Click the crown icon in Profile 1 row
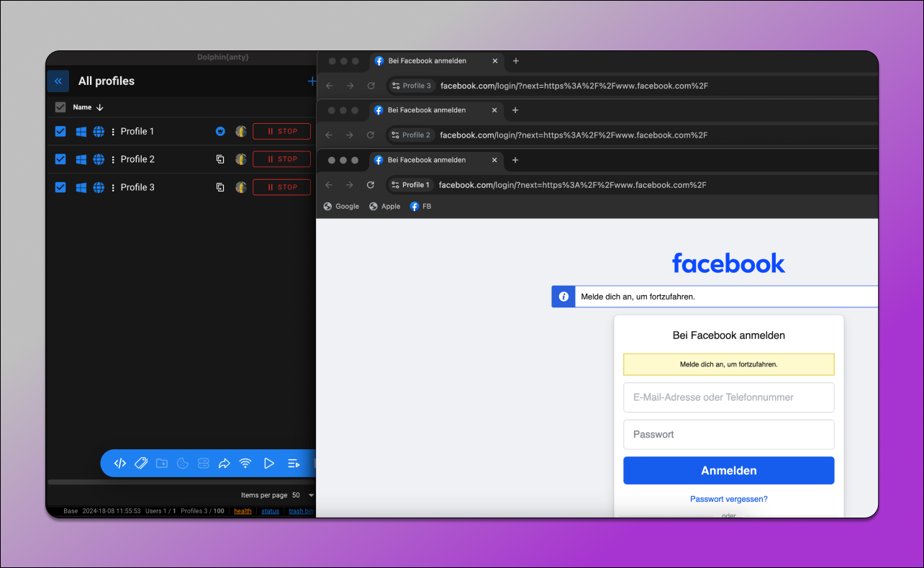Viewport: 924px width, 568px height. pyautogui.click(x=220, y=132)
